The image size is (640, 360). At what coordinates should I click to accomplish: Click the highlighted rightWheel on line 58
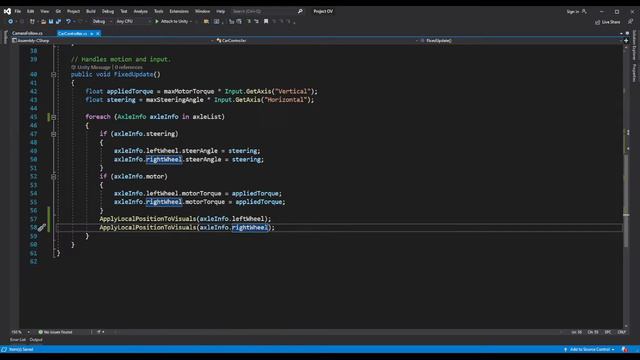click(250, 228)
